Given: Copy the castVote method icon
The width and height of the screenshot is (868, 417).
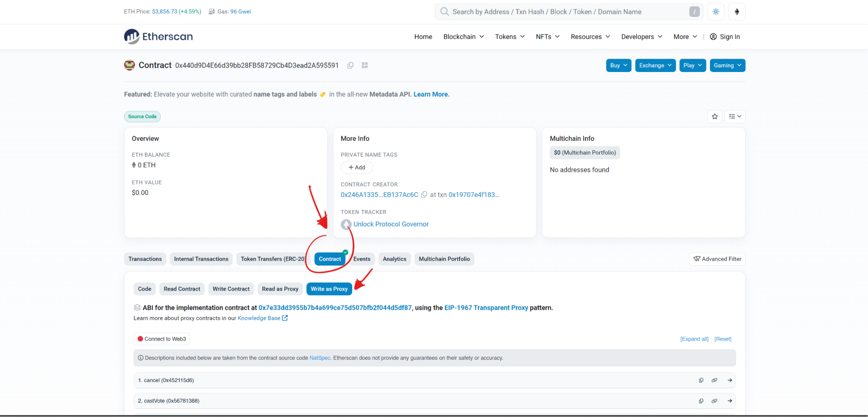Looking at the screenshot, I should (701, 401).
